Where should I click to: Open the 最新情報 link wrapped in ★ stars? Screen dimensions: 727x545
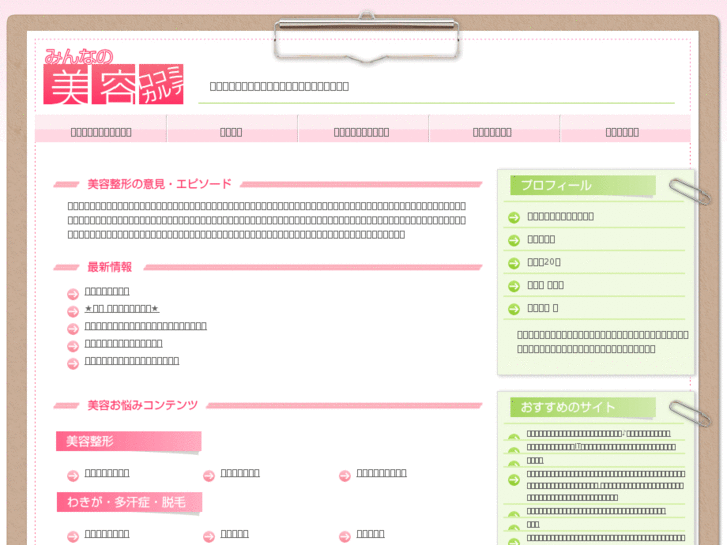point(122,308)
